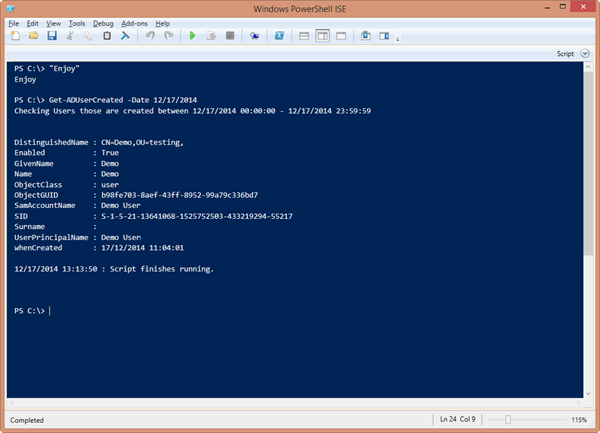Show script pane on right layout icon
Image resolution: width=600 pixels, height=433 pixels.
point(323,36)
